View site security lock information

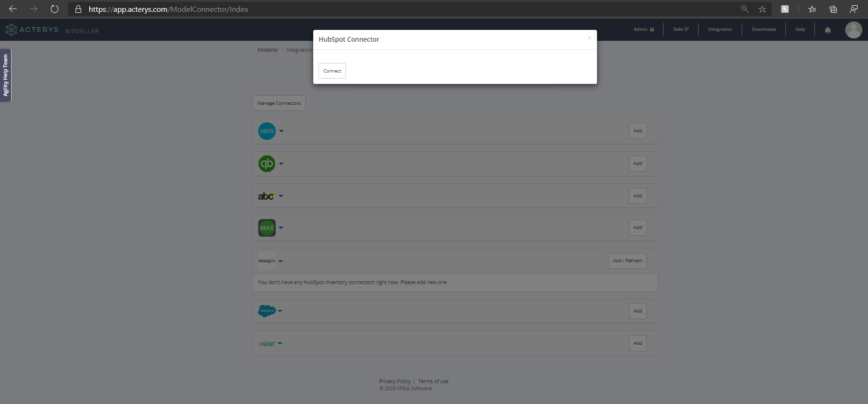[78, 9]
